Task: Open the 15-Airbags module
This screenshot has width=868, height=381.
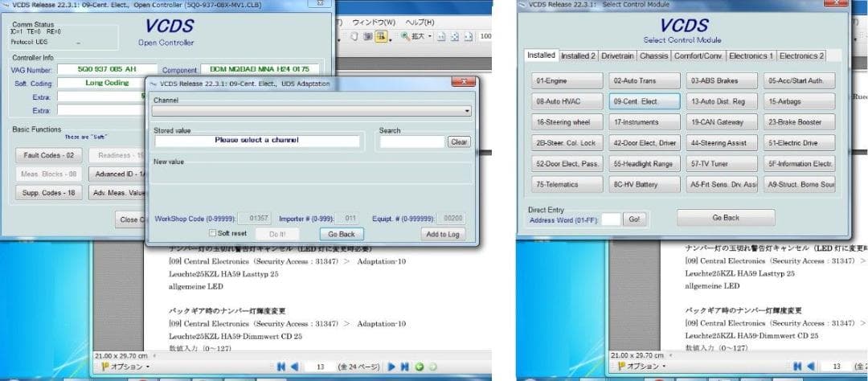Action: (x=800, y=101)
